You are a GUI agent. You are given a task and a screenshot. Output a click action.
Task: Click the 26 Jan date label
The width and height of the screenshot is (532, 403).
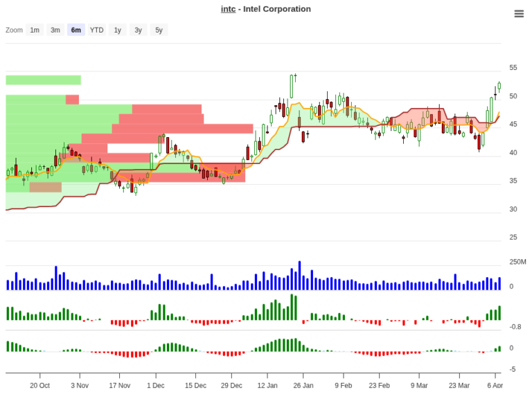(303, 386)
